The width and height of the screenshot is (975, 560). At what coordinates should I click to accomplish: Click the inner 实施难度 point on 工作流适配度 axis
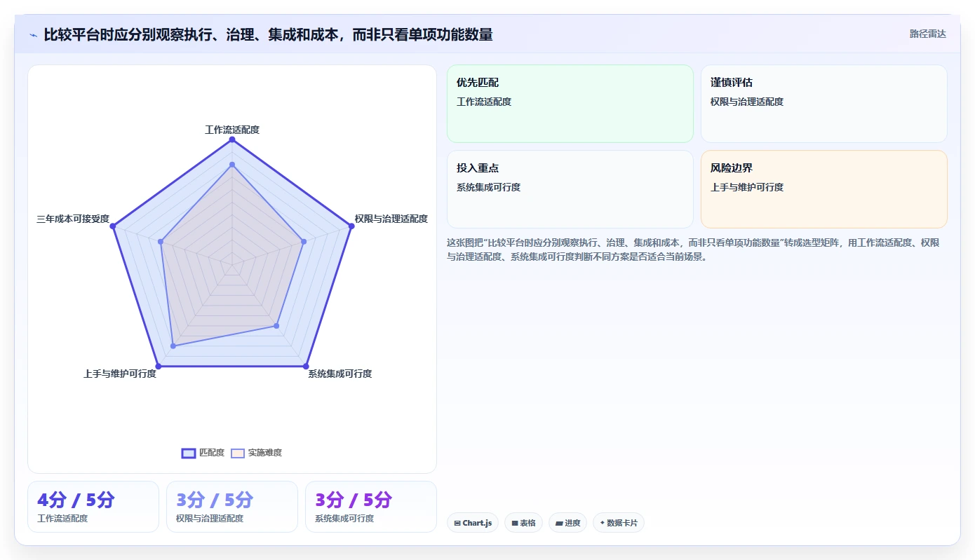click(232, 164)
